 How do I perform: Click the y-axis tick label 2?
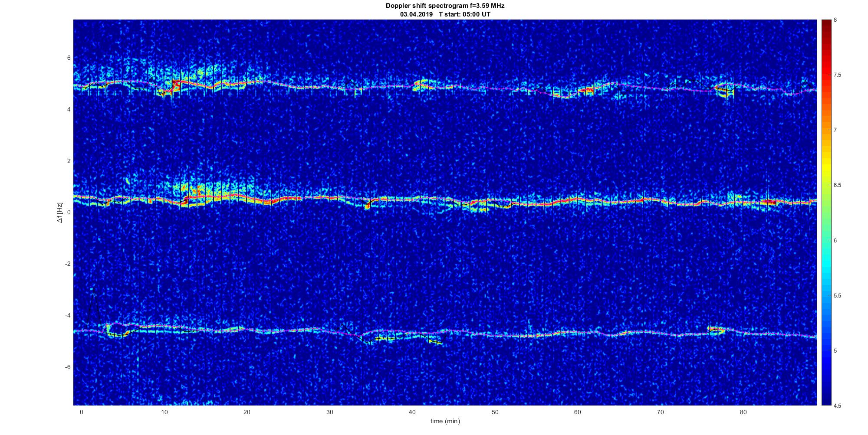[69, 161]
